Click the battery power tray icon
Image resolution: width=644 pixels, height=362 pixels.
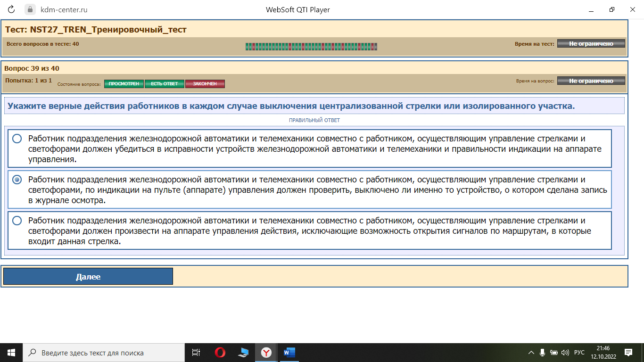[x=554, y=352]
